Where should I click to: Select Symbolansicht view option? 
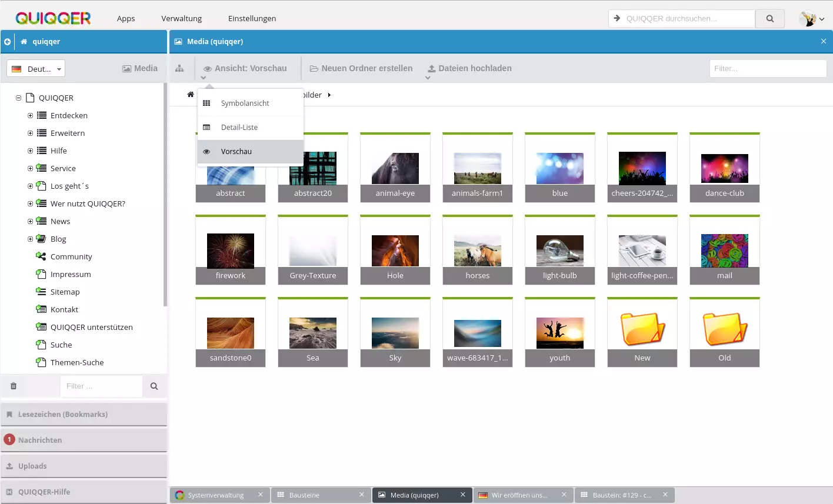coord(245,104)
